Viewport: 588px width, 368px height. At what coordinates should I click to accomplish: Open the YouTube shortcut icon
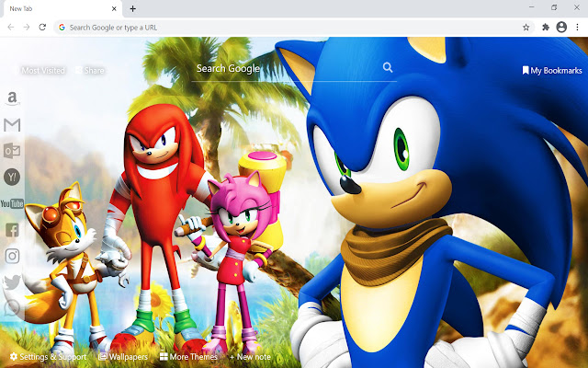point(12,203)
